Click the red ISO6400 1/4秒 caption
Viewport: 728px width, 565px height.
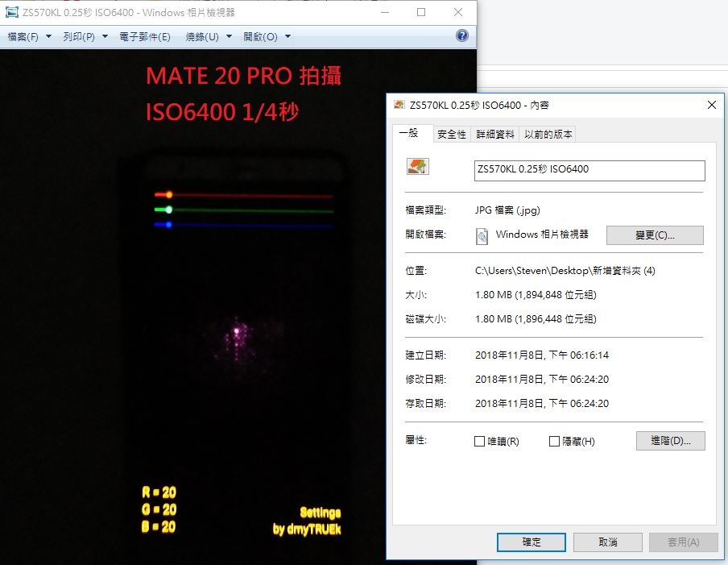(222, 111)
